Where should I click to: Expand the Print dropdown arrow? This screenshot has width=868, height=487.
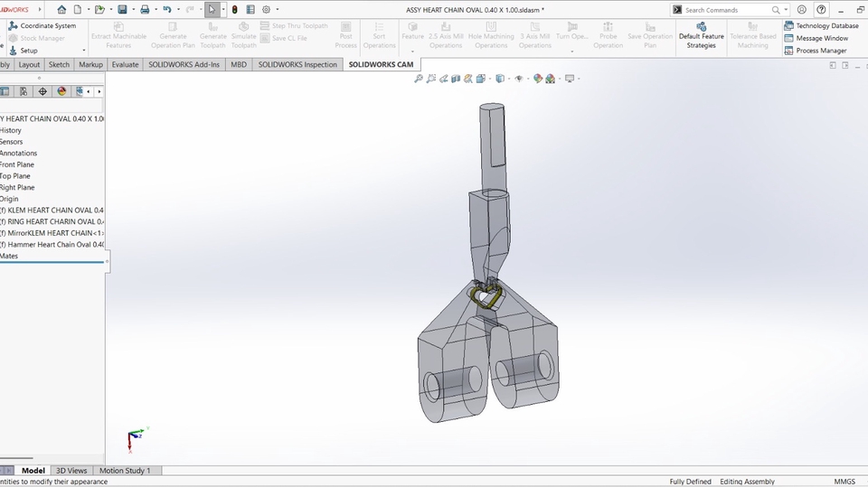pyautogui.click(x=156, y=9)
